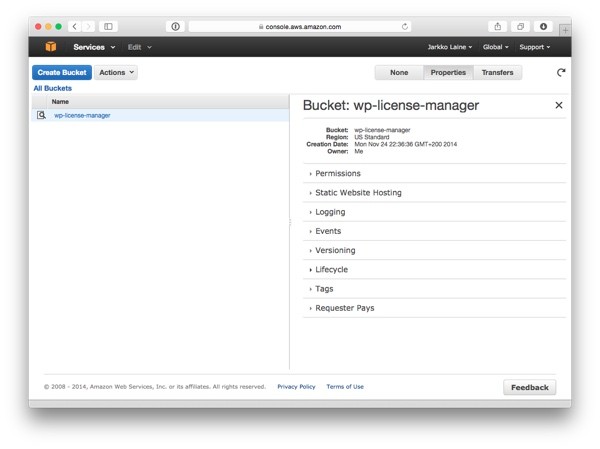This screenshot has width=600, height=449.
Task: Expand the Lifecycle section
Action: tap(434, 269)
